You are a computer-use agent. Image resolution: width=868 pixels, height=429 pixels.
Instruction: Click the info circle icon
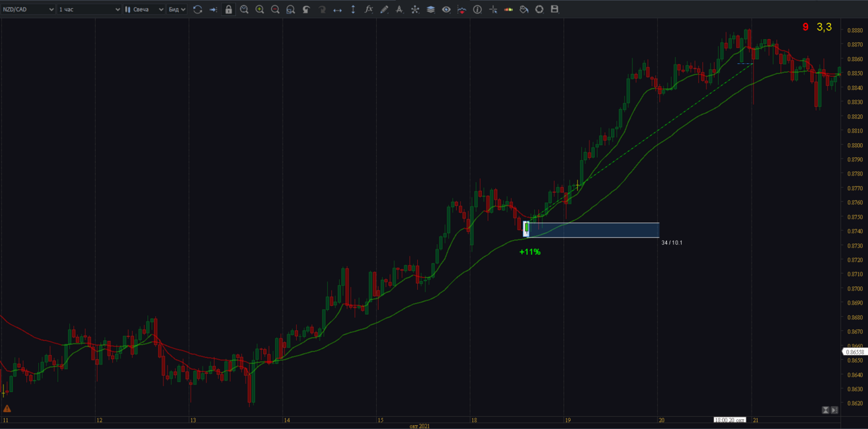point(477,9)
